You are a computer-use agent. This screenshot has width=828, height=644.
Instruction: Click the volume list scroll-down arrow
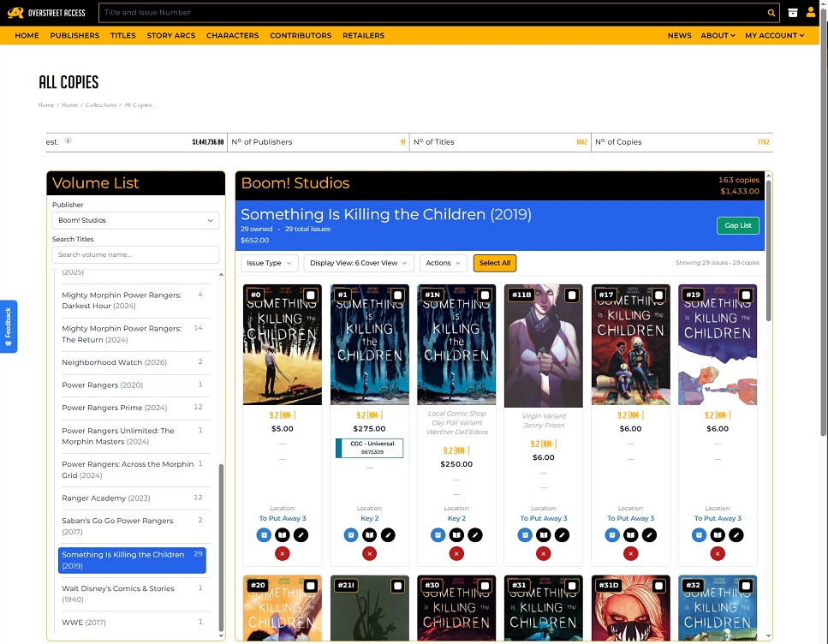221,636
